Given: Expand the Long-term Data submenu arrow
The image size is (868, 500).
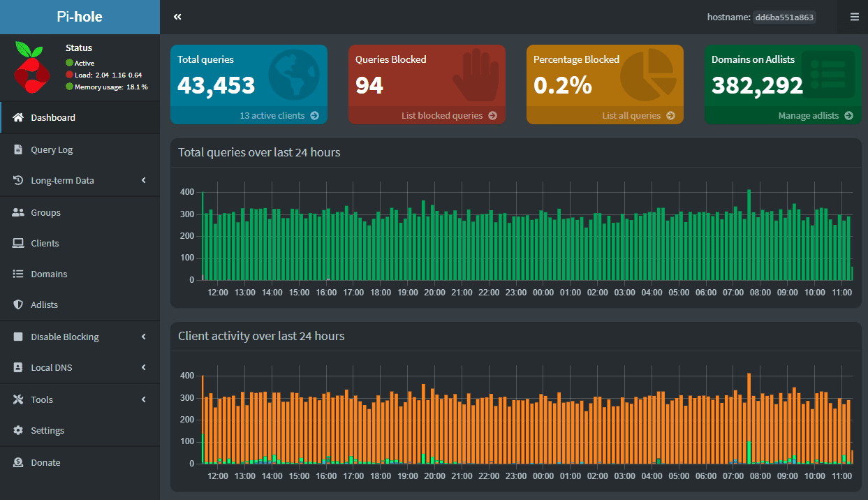Looking at the screenshot, I should pyautogui.click(x=144, y=180).
